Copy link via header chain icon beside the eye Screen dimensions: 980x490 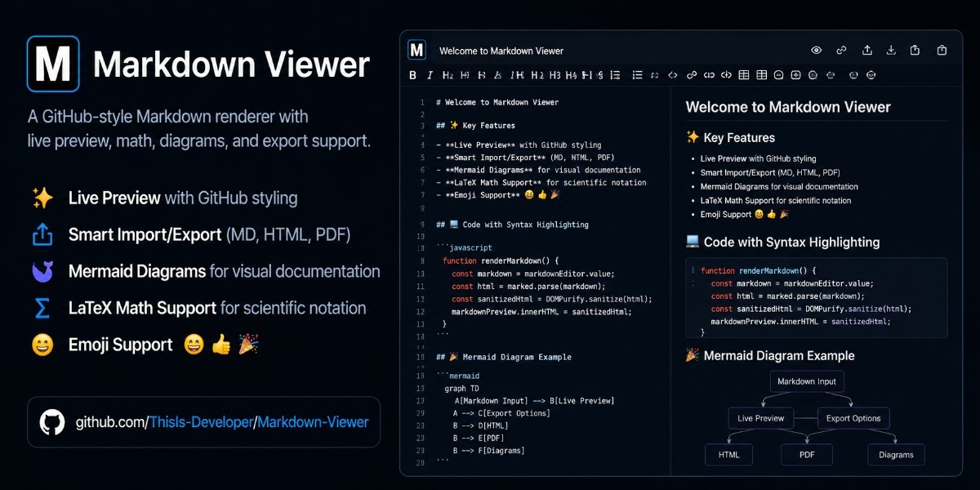click(x=841, y=50)
